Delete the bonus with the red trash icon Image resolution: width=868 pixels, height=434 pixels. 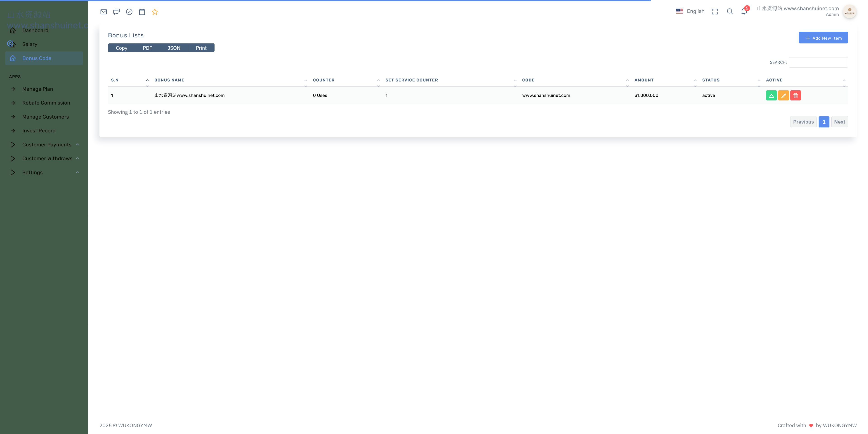(x=796, y=95)
